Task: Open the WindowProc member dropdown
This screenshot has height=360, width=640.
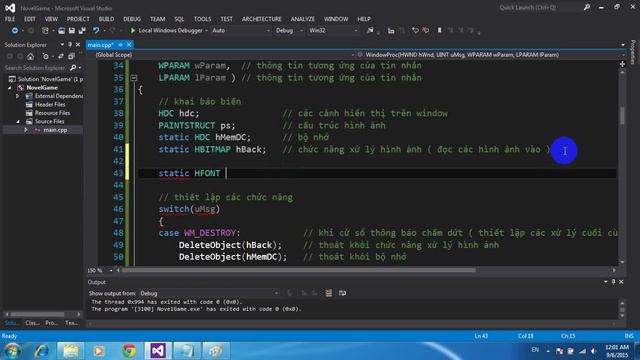Action: tap(491, 55)
